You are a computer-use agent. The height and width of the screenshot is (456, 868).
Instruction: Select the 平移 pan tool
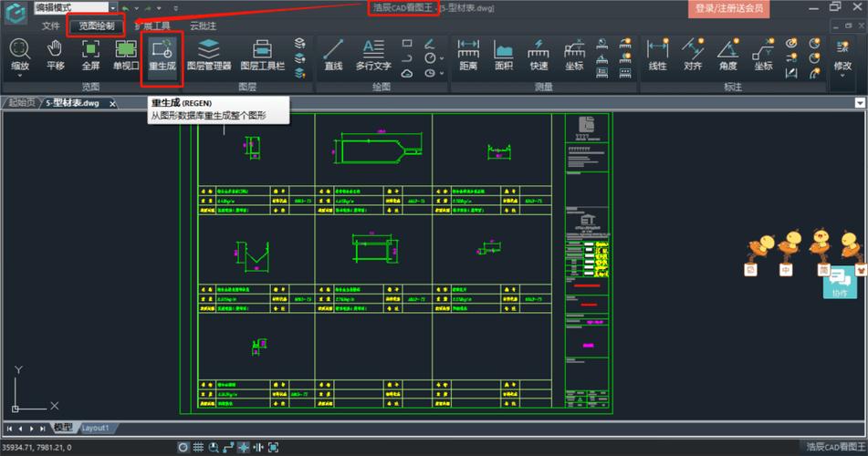(x=55, y=55)
